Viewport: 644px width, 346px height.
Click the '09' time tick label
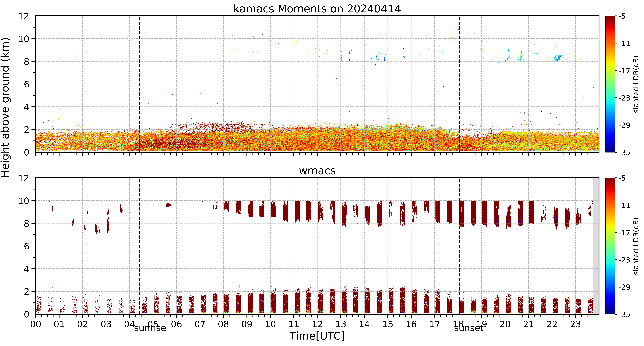coord(247,324)
